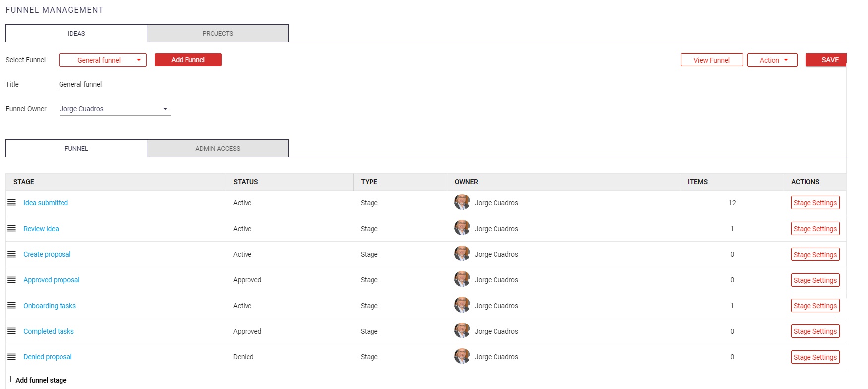Click the Title text field
The height and width of the screenshot is (389, 868).
pyautogui.click(x=115, y=84)
